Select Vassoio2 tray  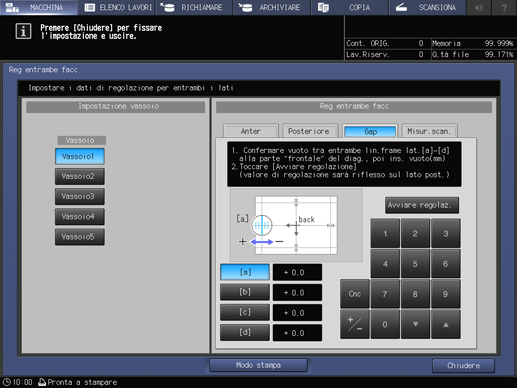click(80, 176)
